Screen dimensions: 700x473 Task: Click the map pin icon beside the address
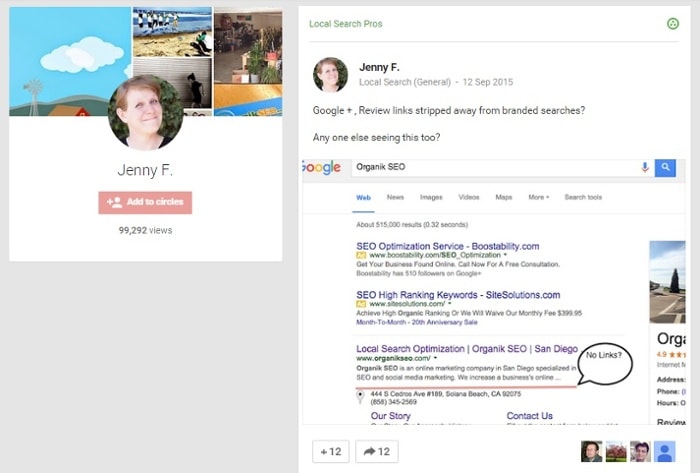click(x=360, y=397)
